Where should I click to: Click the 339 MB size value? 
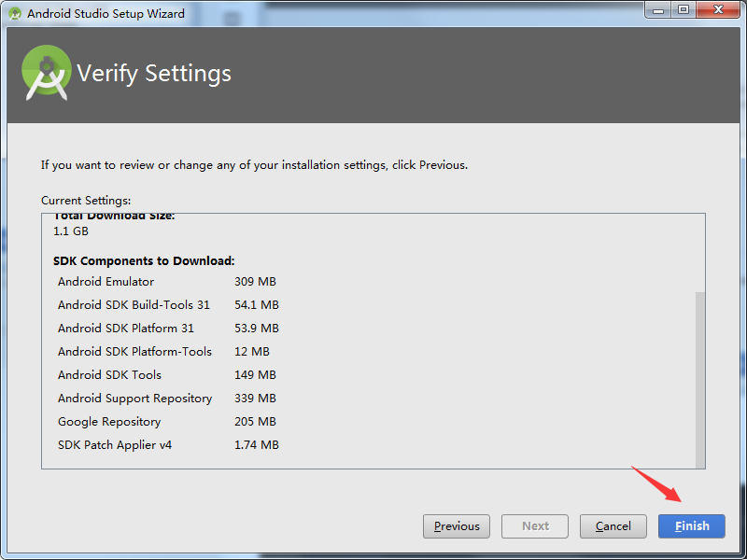click(x=255, y=399)
